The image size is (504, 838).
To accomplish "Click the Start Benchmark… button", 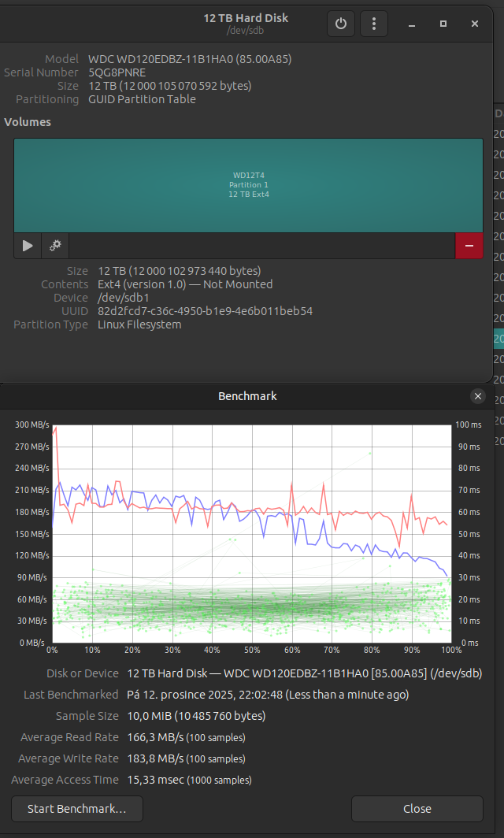I will tap(77, 809).
